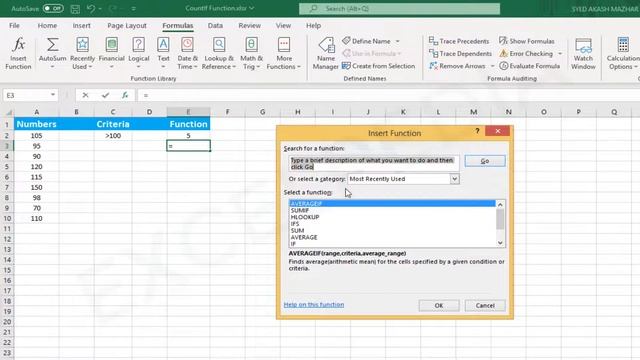Select cell C2 containing >100
This screenshot has height=360, width=640.
coord(113,136)
